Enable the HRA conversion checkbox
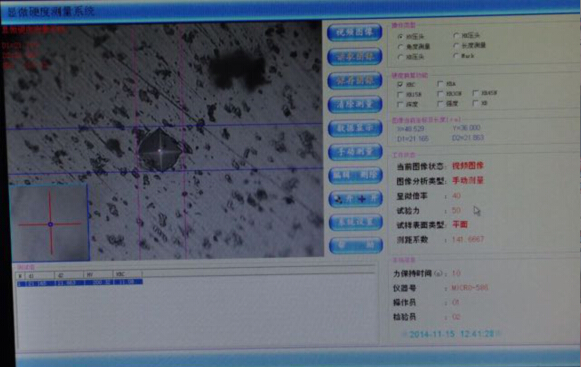This screenshot has height=367, width=581. [440, 84]
